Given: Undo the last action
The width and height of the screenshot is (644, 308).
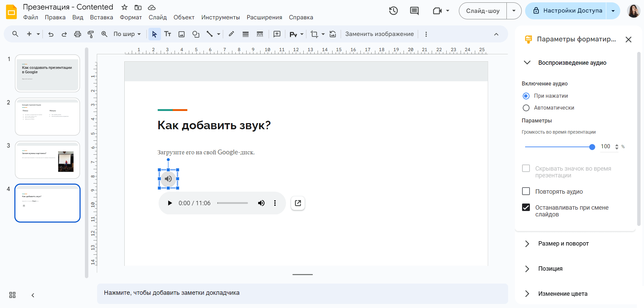Looking at the screenshot, I should click(51, 34).
